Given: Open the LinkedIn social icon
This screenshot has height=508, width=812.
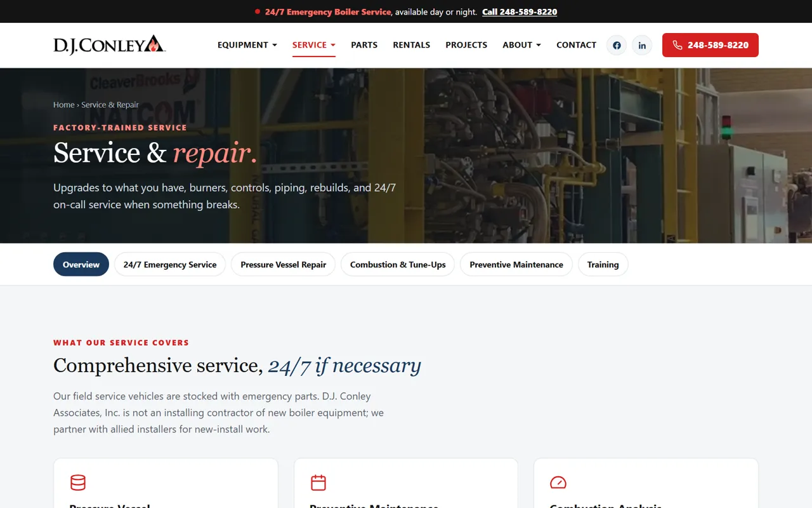Looking at the screenshot, I should point(642,45).
